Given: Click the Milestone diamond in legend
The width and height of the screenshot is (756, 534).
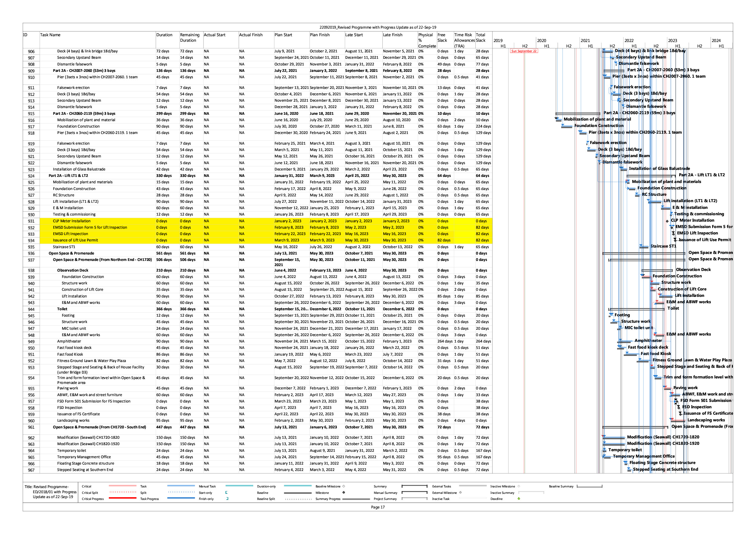Looking at the screenshot, I should pos(343,493).
